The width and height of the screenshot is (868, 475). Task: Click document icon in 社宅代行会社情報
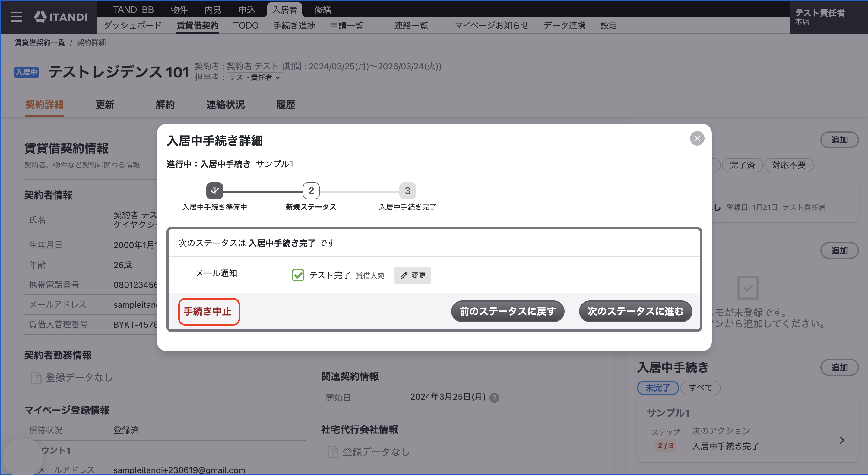(333, 452)
